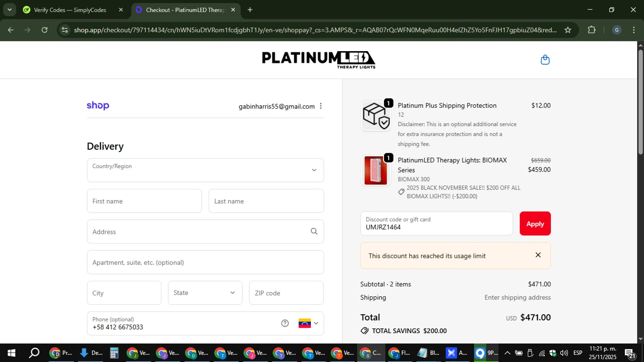
Task: Go back to the previous page
Action: click(x=11, y=30)
